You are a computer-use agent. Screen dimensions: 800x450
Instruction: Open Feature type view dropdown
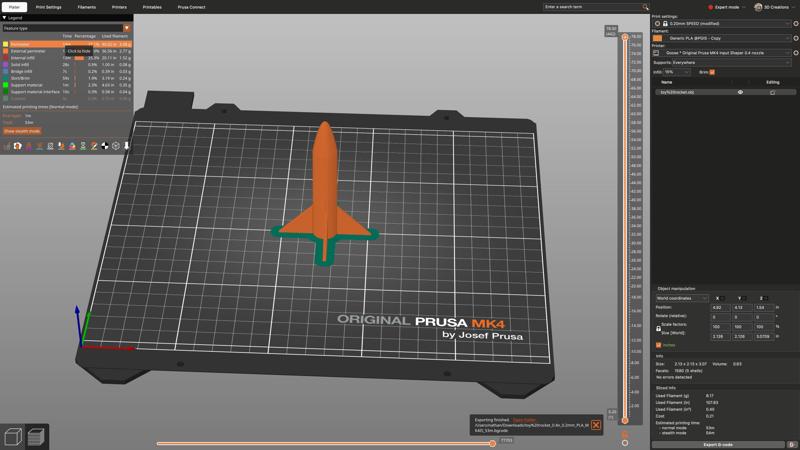click(x=66, y=28)
